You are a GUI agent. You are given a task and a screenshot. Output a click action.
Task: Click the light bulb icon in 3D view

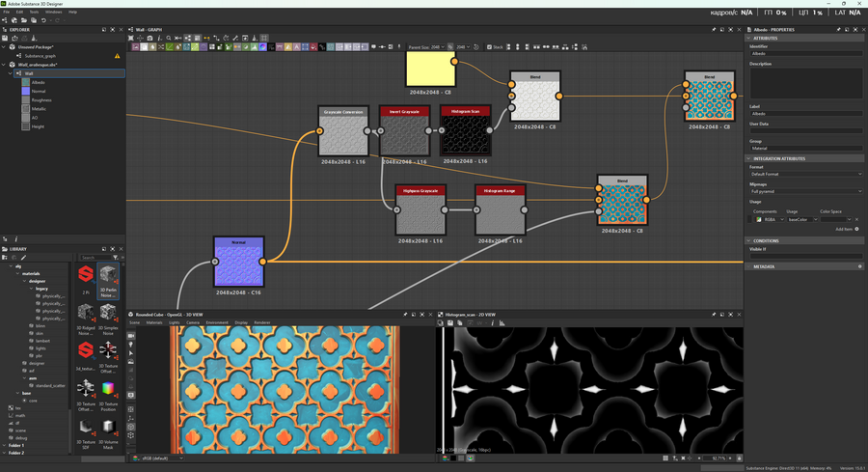click(x=131, y=345)
